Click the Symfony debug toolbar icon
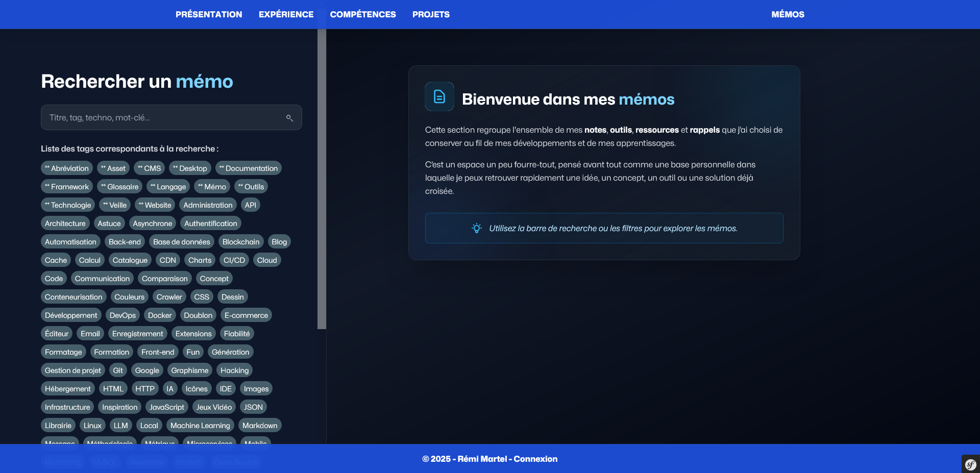Screen dimensions: 980x473 click(970, 464)
